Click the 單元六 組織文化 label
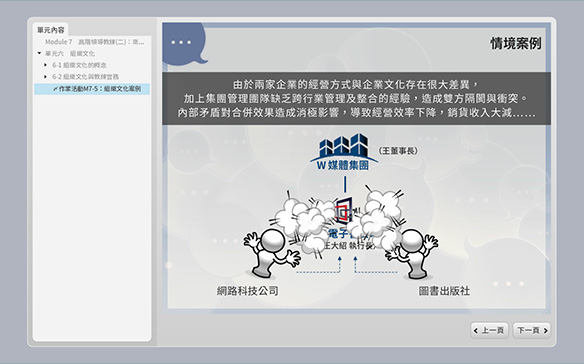 tap(70, 53)
